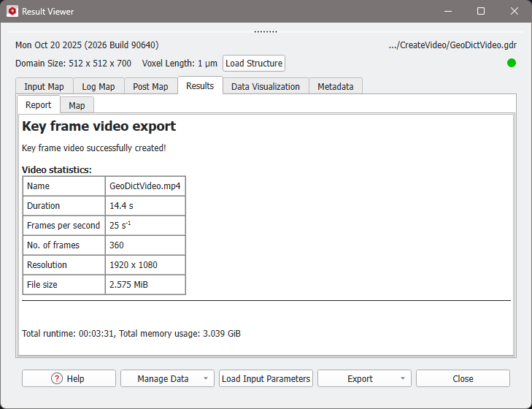This screenshot has height=409, width=532.
Task: Click the Voxel Length 1 µm label
Action: 180,64
